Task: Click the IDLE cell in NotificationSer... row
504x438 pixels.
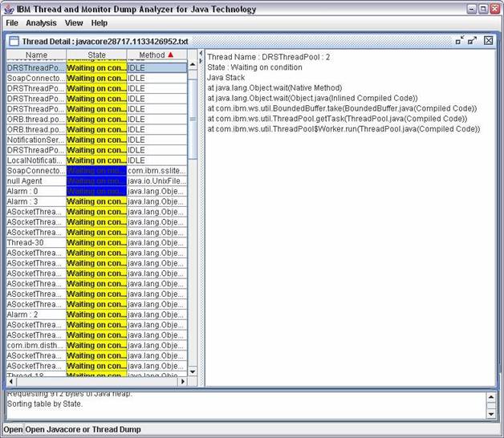Action: (x=156, y=140)
